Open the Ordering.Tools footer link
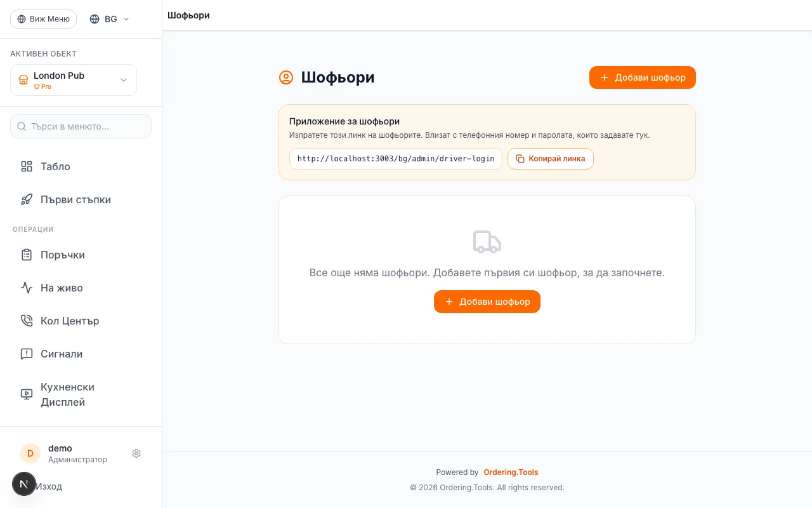The image size is (812, 508). pos(511,472)
